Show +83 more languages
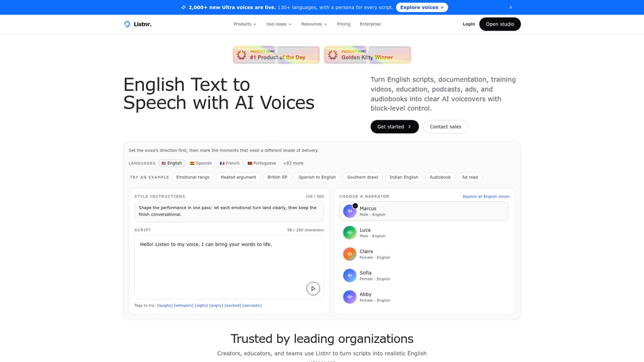The width and height of the screenshot is (644, 362). (293, 163)
